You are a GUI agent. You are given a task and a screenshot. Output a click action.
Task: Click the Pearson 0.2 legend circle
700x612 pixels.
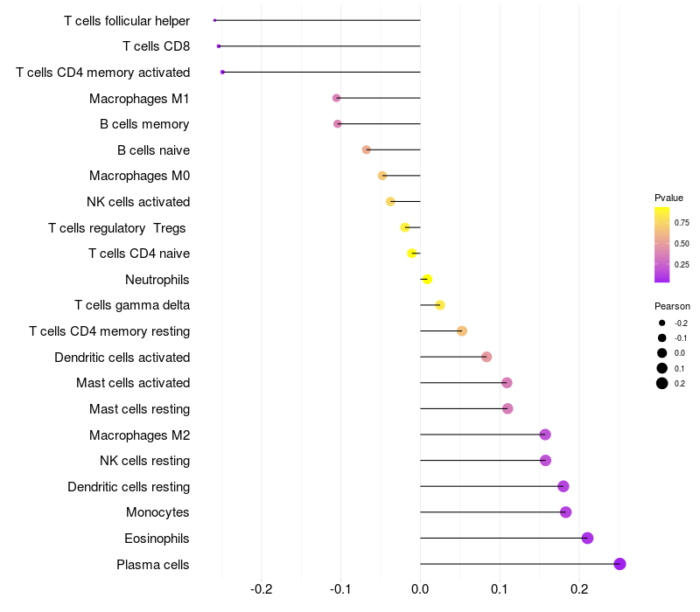pyautogui.click(x=662, y=383)
